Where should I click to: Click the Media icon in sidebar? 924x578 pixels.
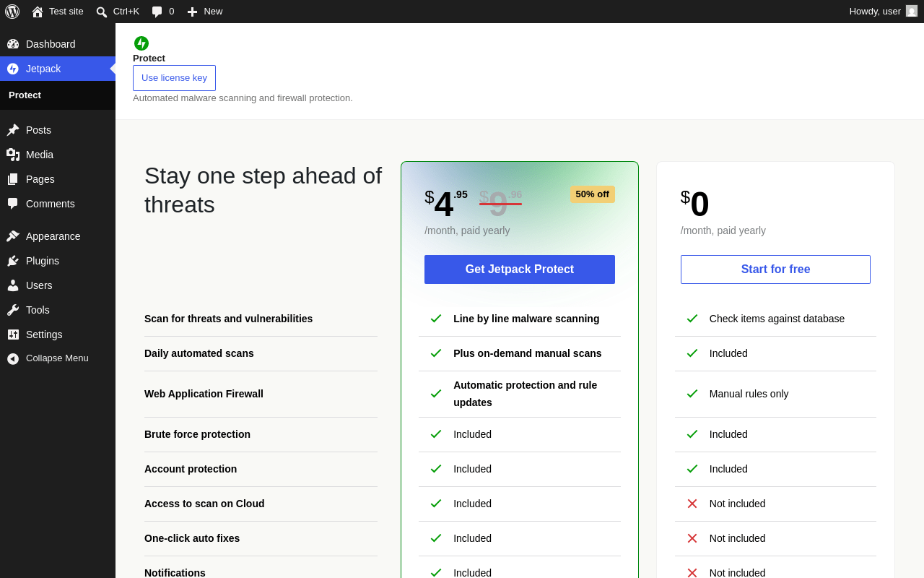(13, 155)
